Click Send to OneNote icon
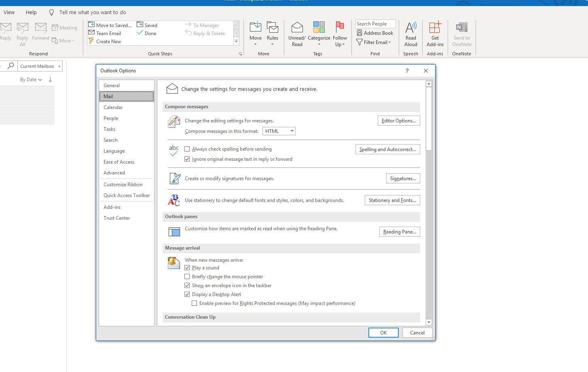 tap(461, 27)
